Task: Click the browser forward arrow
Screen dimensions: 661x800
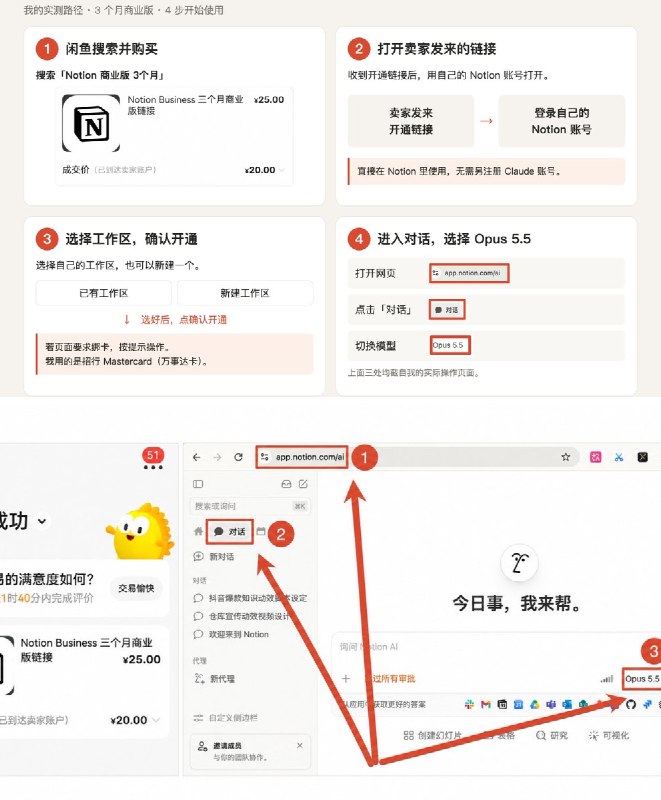Action: pyautogui.click(x=217, y=457)
